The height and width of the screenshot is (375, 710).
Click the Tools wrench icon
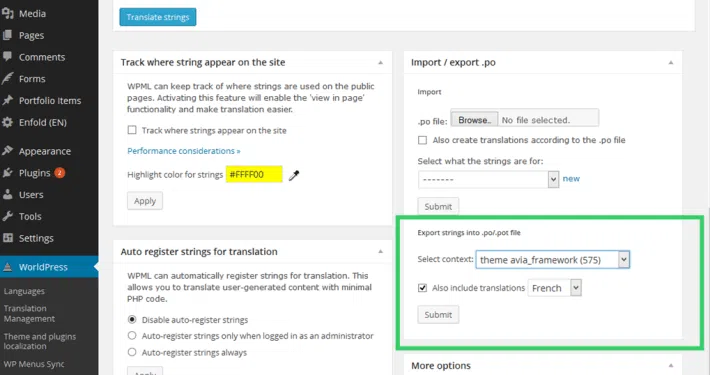point(7,216)
